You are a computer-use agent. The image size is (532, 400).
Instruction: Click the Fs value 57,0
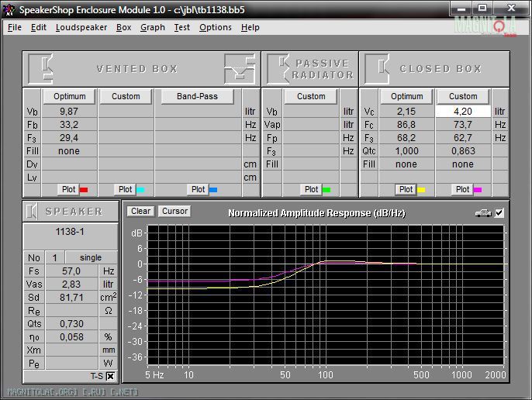71,271
